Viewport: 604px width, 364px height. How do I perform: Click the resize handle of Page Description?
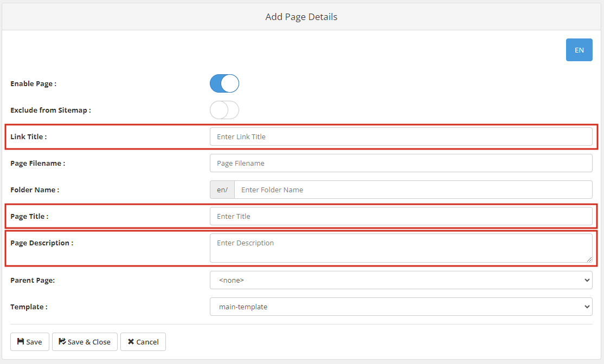[x=589, y=261]
